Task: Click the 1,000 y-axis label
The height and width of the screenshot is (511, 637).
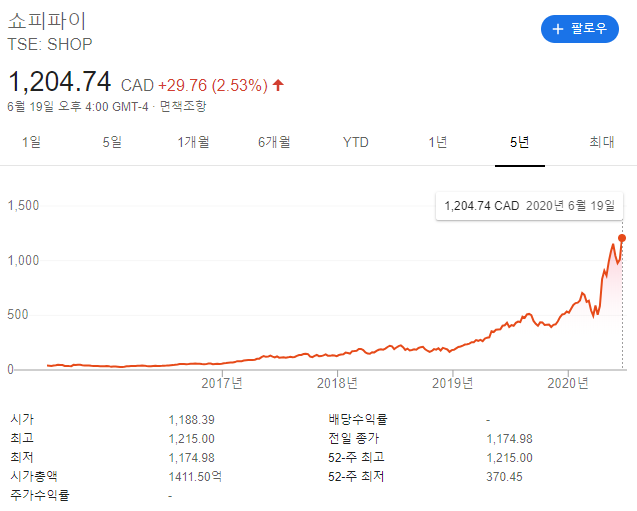Action: coord(24,260)
